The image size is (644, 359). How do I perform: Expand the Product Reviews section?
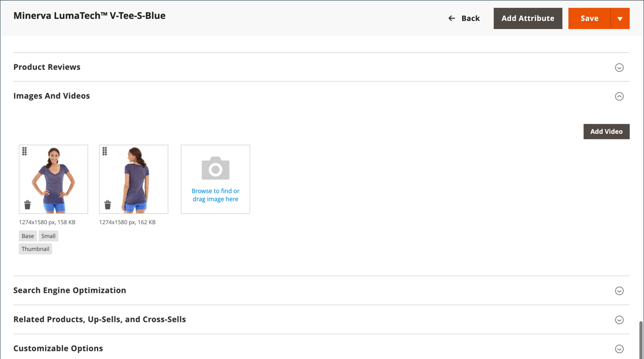(x=619, y=68)
